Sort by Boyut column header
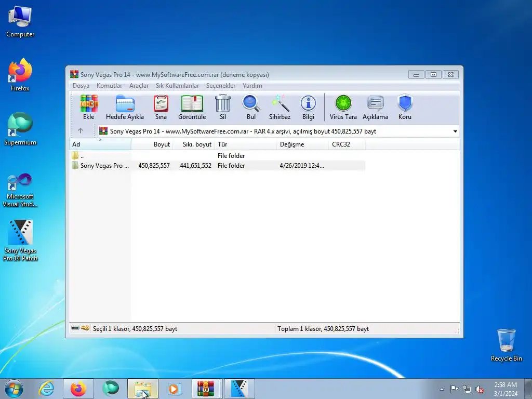The height and width of the screenshot is (399, 532). (x=152, y=144)
